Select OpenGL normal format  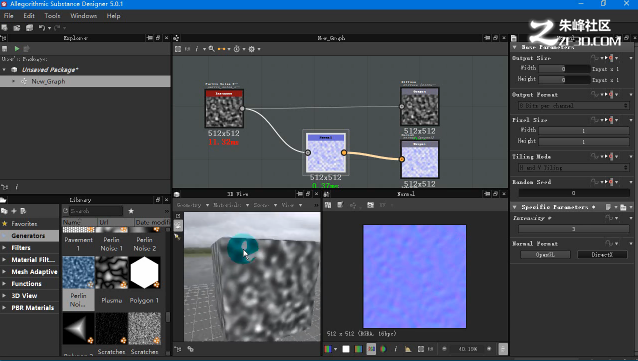[545, 254]
